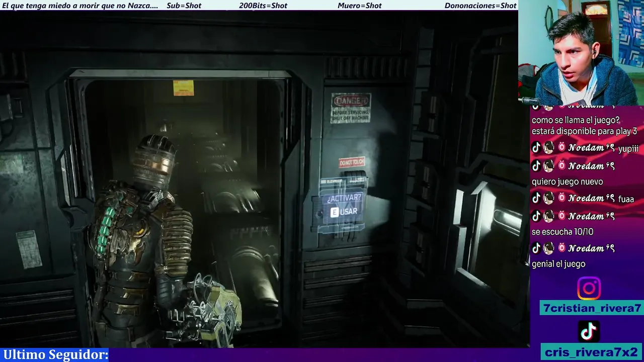Click the 'Dononaciones=Shot' overlay text
The height and width of the screenshot is (362, 644).
tap(480, 6)
